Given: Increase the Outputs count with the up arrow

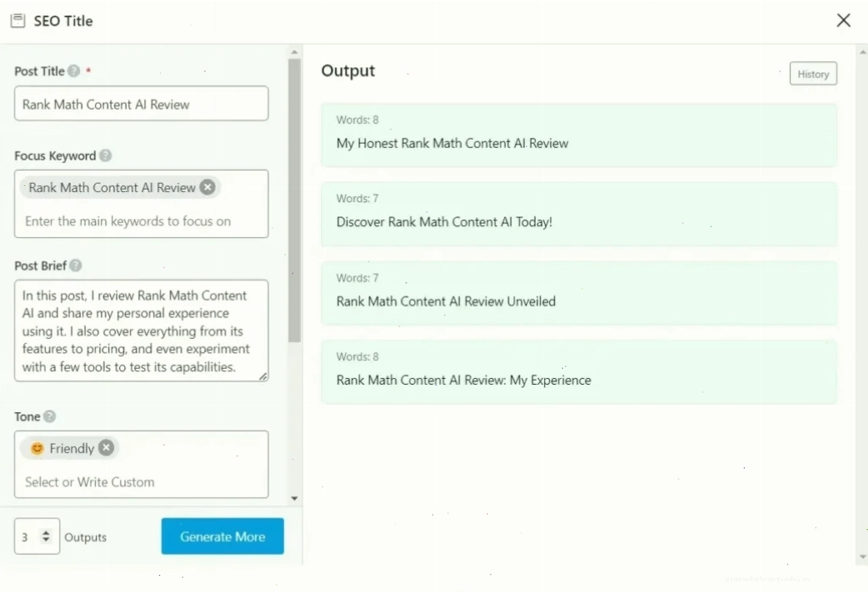Looking at the screenshot, I should coord(46,532).
